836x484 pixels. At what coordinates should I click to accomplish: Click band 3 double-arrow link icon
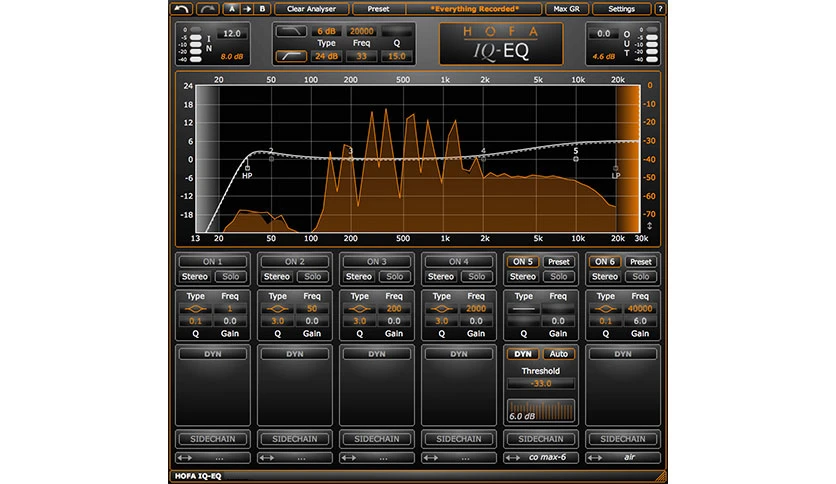coord(349,457)
